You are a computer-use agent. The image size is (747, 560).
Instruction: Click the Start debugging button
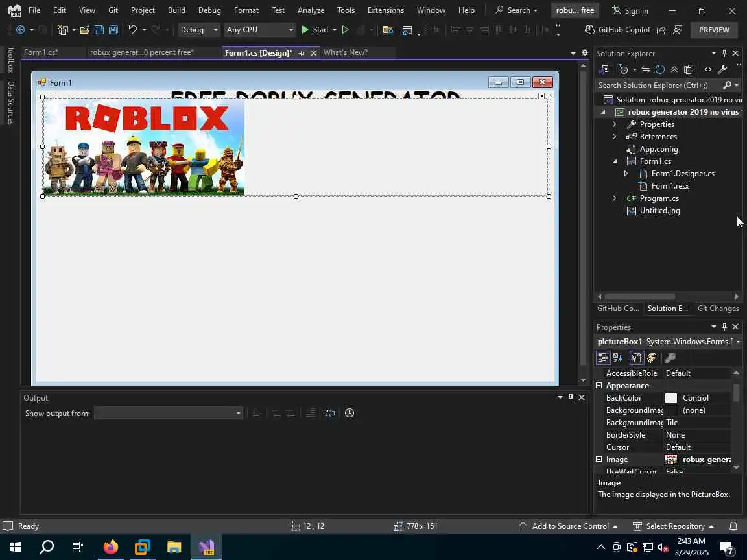[x=316, y=30]
